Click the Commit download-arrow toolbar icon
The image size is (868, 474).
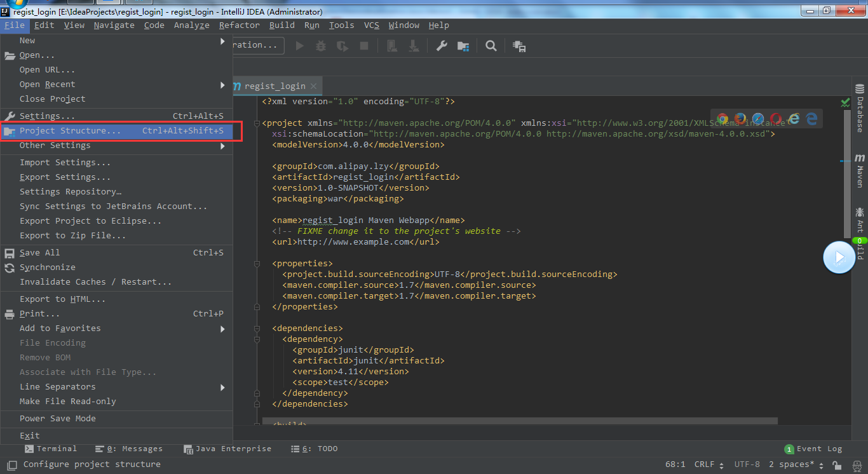coord(413,46)
